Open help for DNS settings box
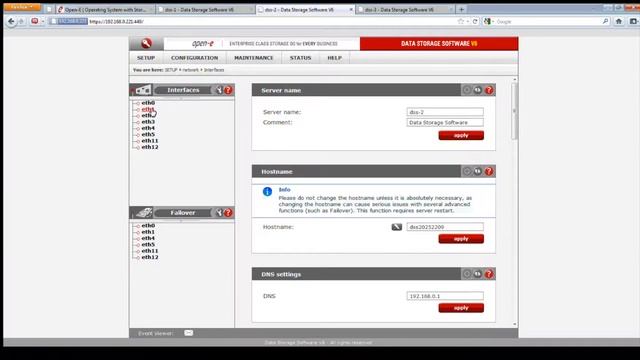 (x=489, y=274)
